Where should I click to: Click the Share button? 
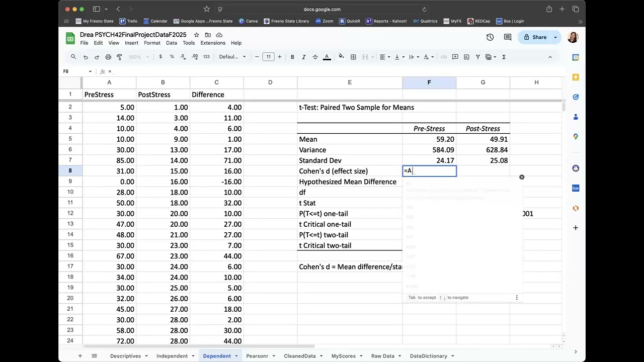534,37
